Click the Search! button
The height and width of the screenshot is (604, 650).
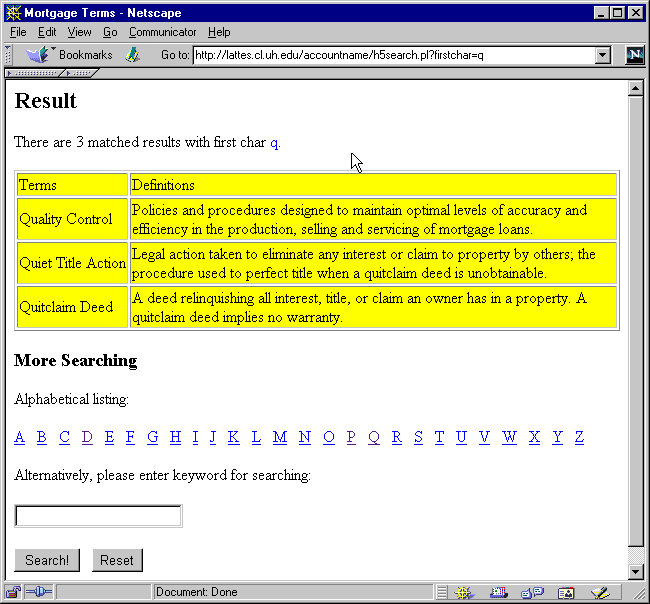47,560
